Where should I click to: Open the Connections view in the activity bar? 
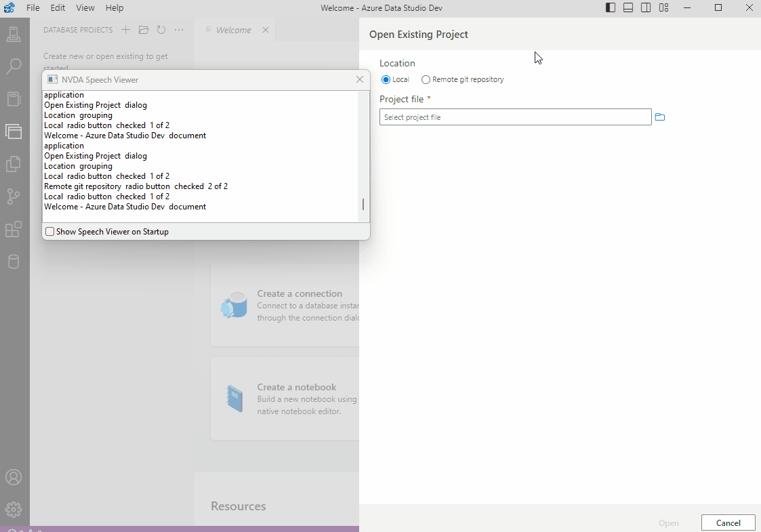pos(14,34)
